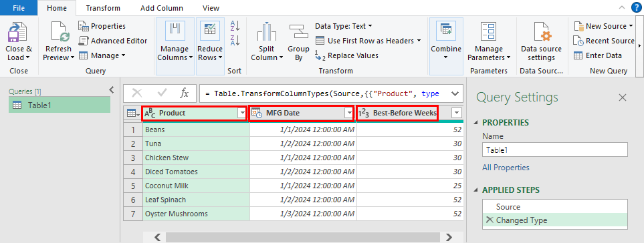
Task: Open the Data Type: Text dropdown
Action: (343, 26)
